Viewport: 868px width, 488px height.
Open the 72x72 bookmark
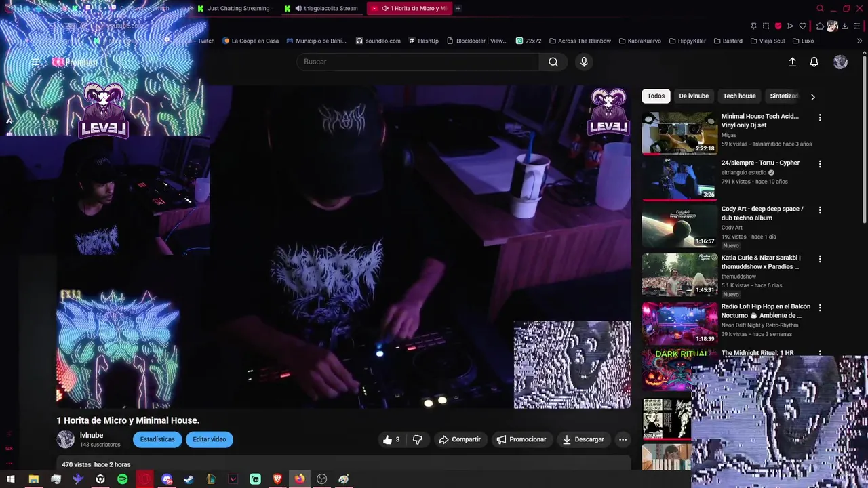pyautogui.click(x=528, y=41)
